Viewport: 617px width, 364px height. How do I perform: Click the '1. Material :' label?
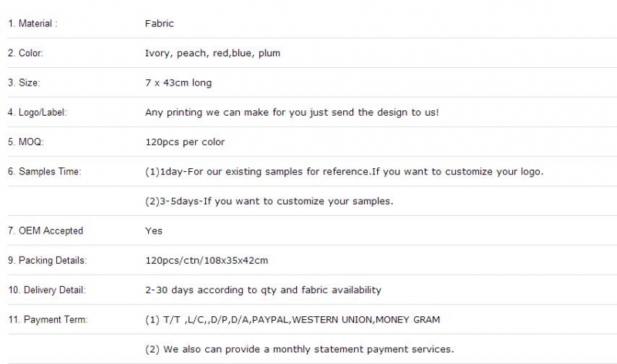coord(32,24)
